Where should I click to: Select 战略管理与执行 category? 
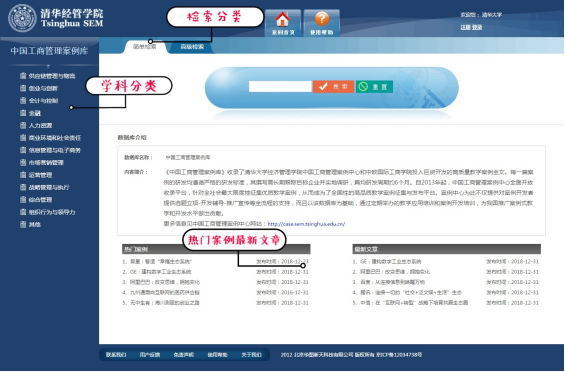coord(49,187)
